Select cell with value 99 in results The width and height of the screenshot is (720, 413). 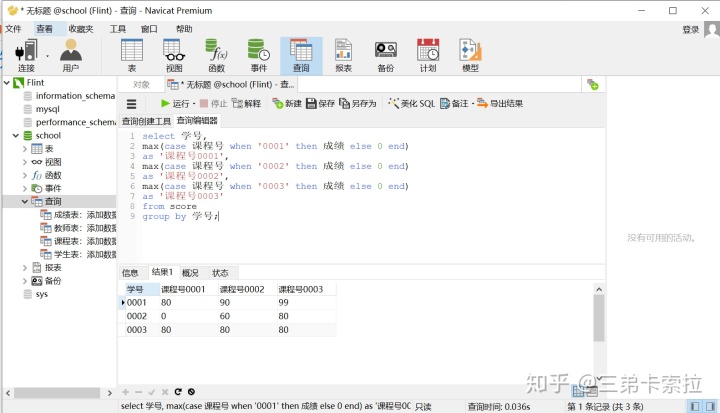click(283, 303)
